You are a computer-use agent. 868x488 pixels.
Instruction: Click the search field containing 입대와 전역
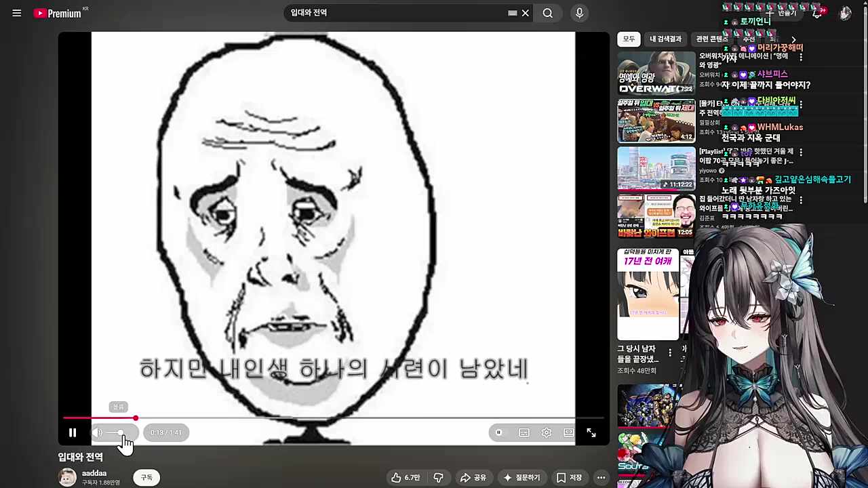(x=397, y=13)
